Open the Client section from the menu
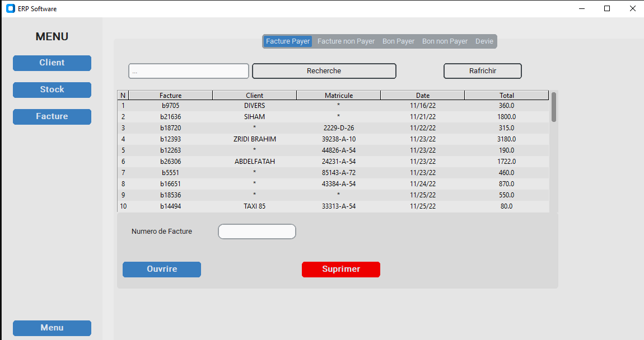Image resolution: width=644 pixels, height=340 pixels. pyautogui.click(x=52, y=63)
